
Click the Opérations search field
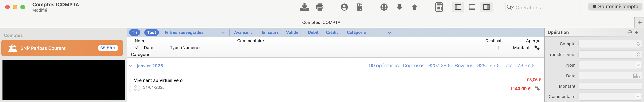(x=543, y=7)
